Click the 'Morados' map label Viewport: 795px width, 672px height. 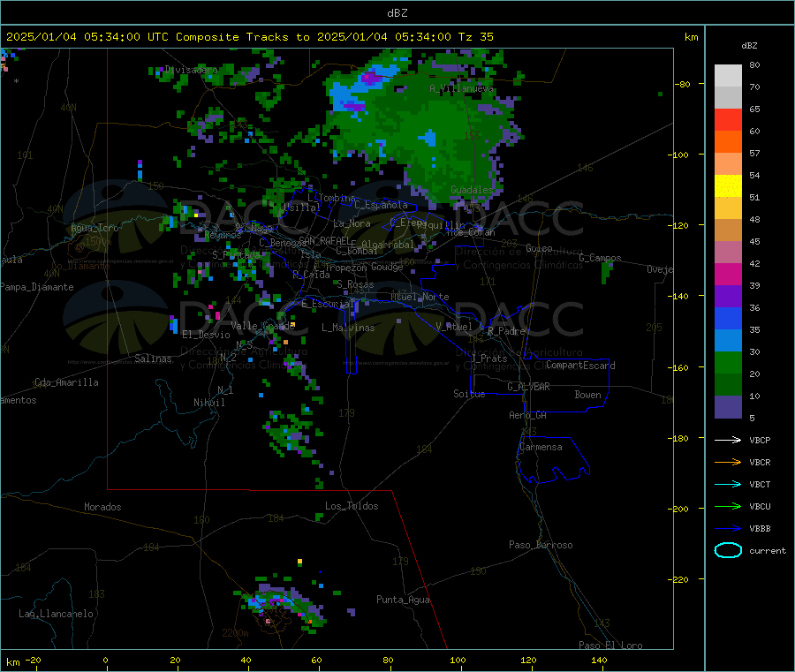tap(102, 507)
